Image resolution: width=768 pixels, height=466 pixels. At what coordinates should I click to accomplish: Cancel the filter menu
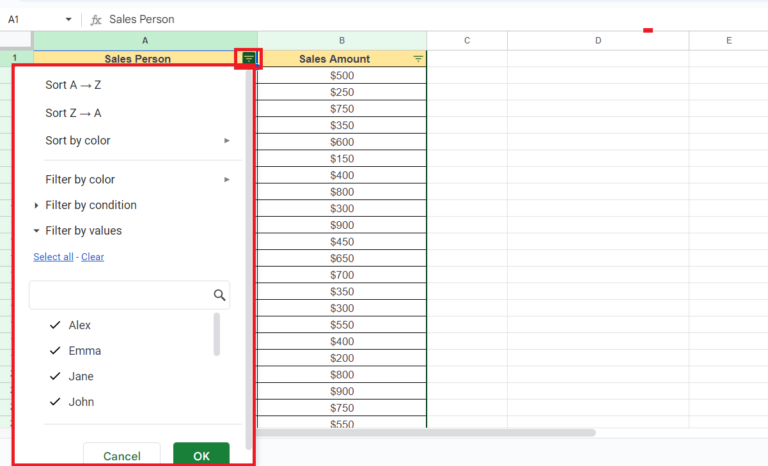[x=121, y=454]
